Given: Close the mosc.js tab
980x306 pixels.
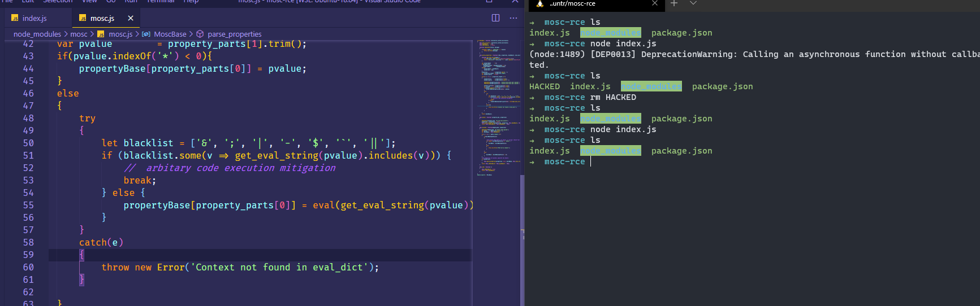Looking at the screenshot, I should pyautogui.click(x=131, y=18).
